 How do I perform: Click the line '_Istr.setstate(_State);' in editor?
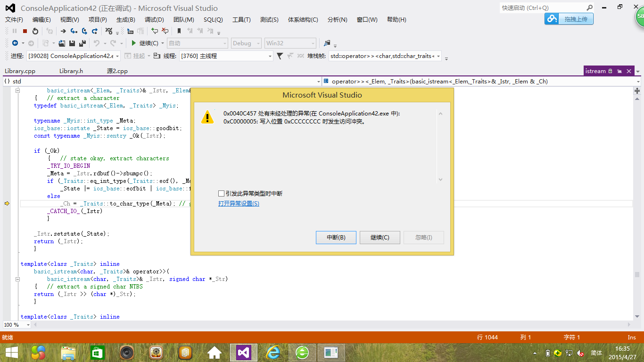pos(71,234)
